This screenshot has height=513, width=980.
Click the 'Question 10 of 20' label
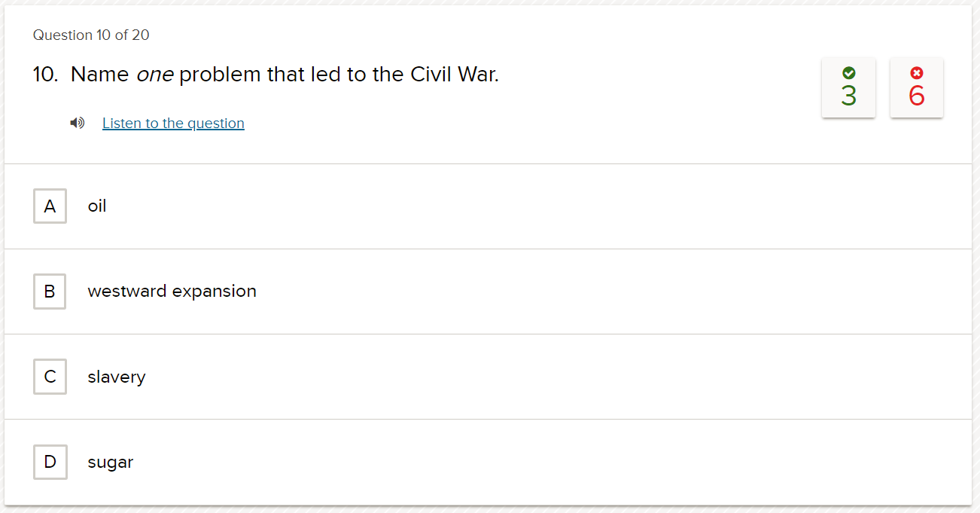[91, 35]
